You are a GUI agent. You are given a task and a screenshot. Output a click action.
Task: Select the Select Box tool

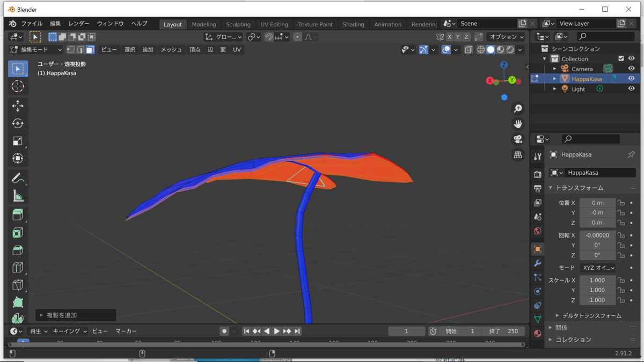(18, 69)
